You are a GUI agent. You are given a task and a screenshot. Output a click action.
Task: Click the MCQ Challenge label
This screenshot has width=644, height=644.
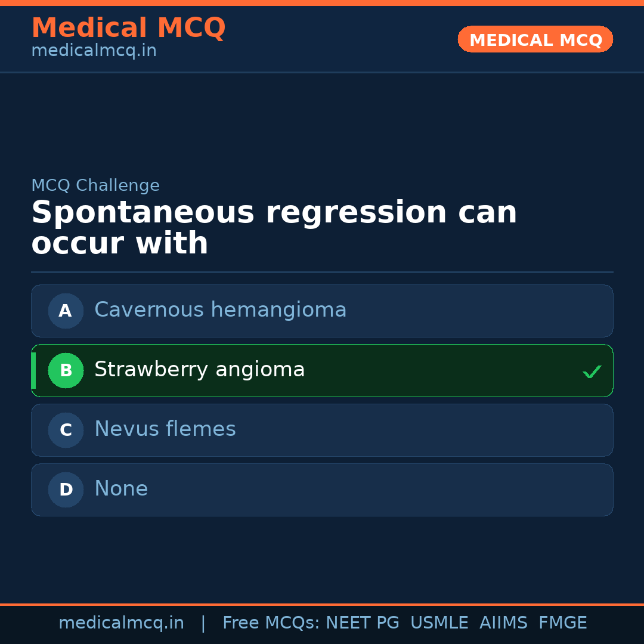click(95, 185)
